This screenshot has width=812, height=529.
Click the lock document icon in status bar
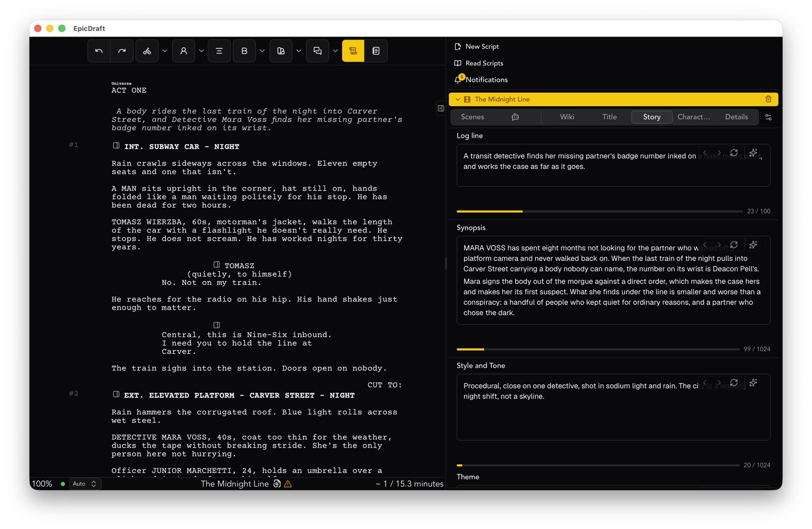[x=277, y=484]
